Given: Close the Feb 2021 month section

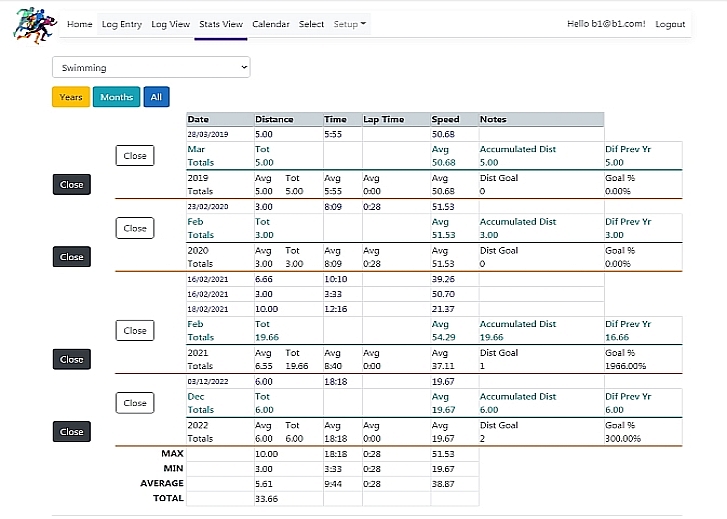Looking at the screenshot, I should pyautogui.click(x=135, y=331).
